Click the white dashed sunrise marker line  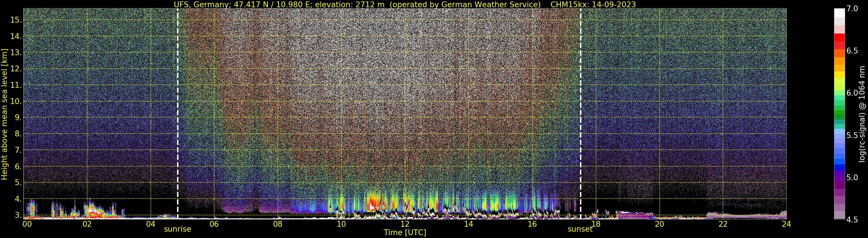[x=178, y=114]
